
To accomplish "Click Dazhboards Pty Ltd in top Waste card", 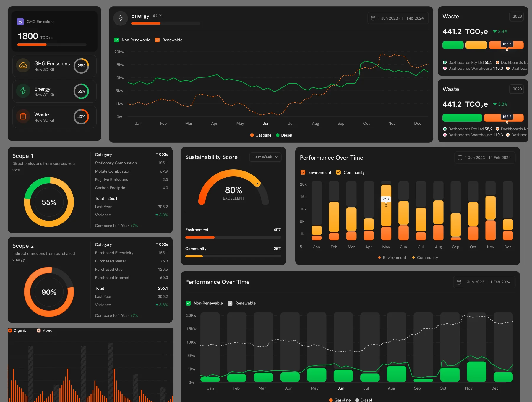I will coord(468,62).
